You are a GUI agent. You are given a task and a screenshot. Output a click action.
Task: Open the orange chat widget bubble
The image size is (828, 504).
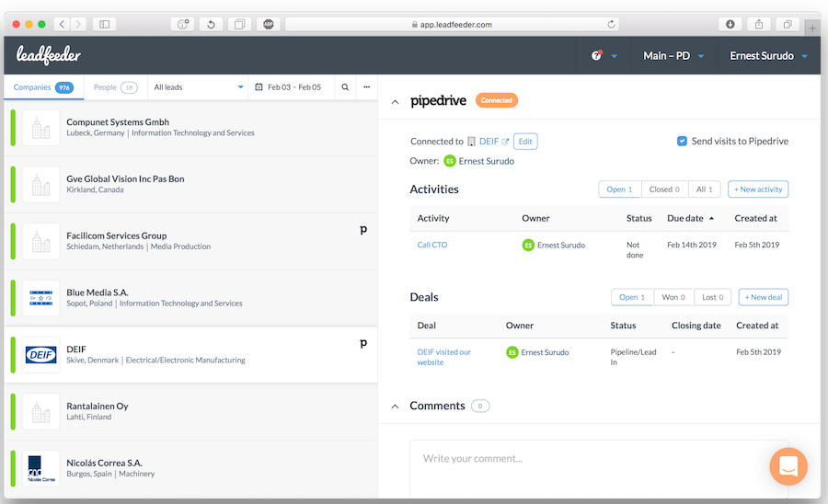[788, 466]
